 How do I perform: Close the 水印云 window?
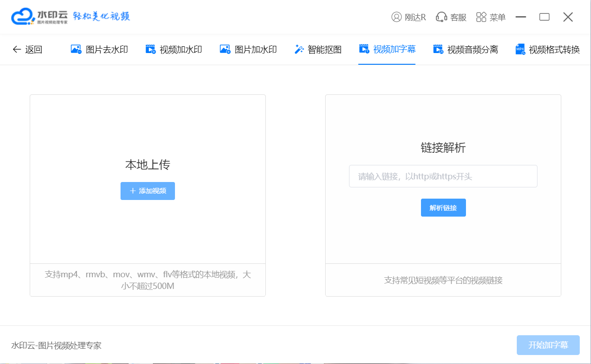[x=568, y=17]
